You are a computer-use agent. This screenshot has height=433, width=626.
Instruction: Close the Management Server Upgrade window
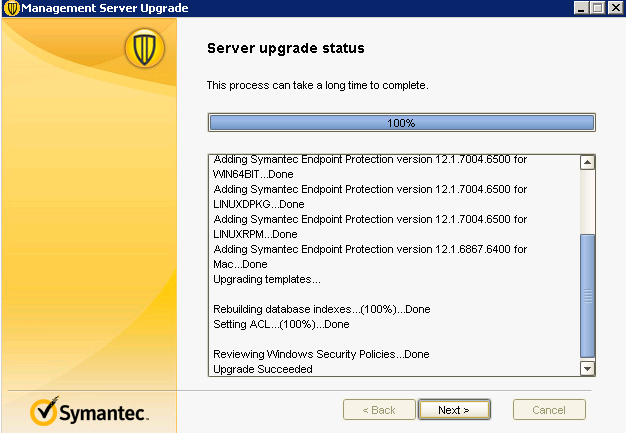click(x=615, y=8)
